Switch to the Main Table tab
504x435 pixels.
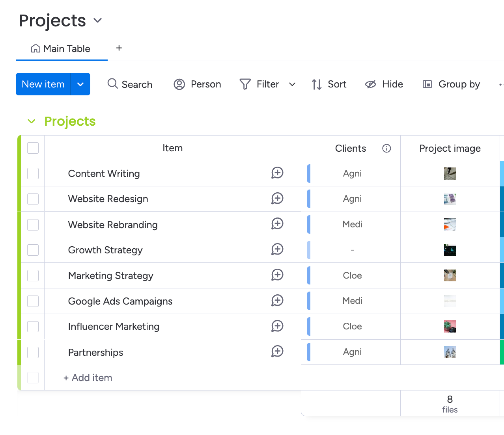pyautogui.click(x=60, y=48)
